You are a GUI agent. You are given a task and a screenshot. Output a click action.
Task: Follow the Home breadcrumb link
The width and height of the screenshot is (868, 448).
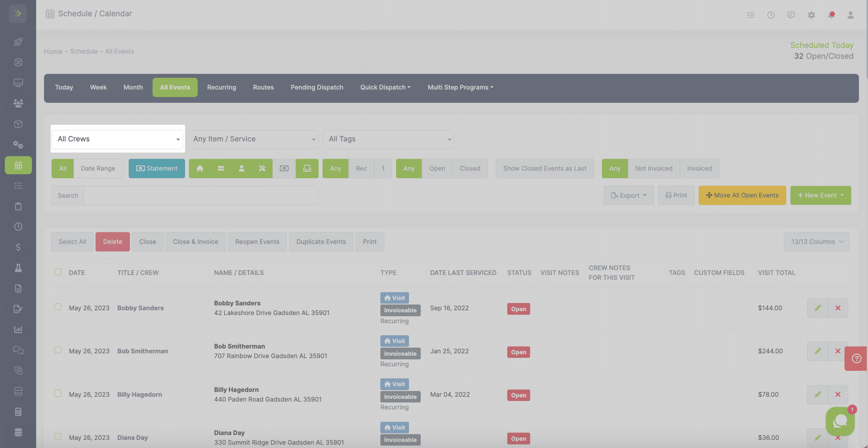point(53,52)
